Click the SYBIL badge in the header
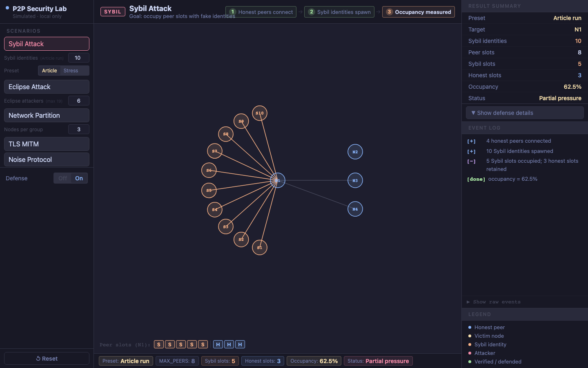The width and height of the screenshot is (588, 368). pos(113,12)
